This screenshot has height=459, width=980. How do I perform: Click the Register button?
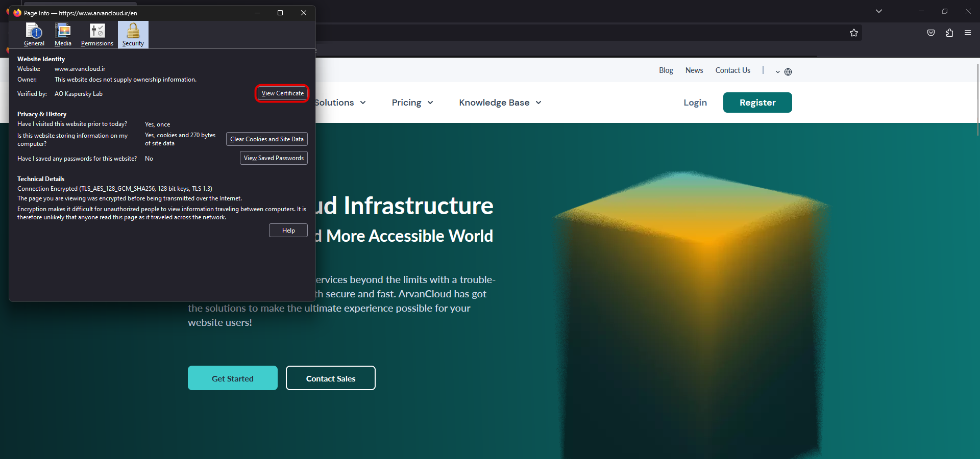757,103
